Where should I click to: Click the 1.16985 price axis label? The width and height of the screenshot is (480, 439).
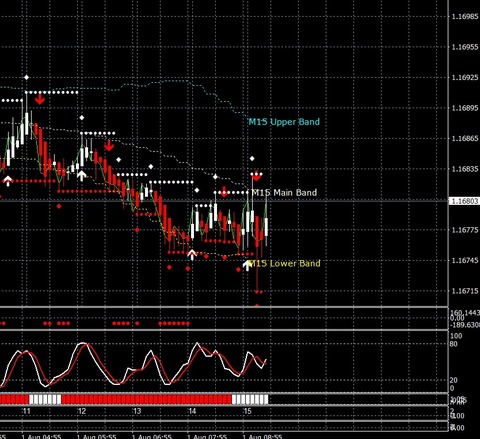[465, 16]
